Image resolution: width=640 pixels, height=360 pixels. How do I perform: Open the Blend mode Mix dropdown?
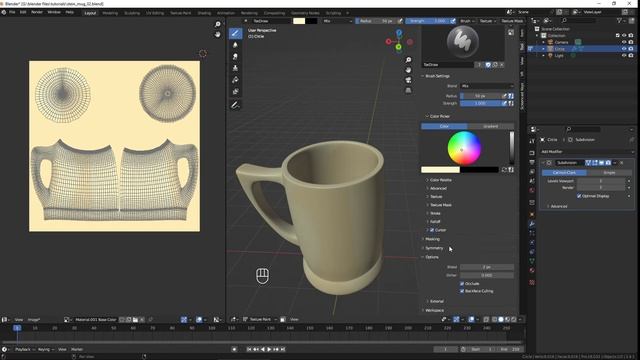tap(487, 86)
